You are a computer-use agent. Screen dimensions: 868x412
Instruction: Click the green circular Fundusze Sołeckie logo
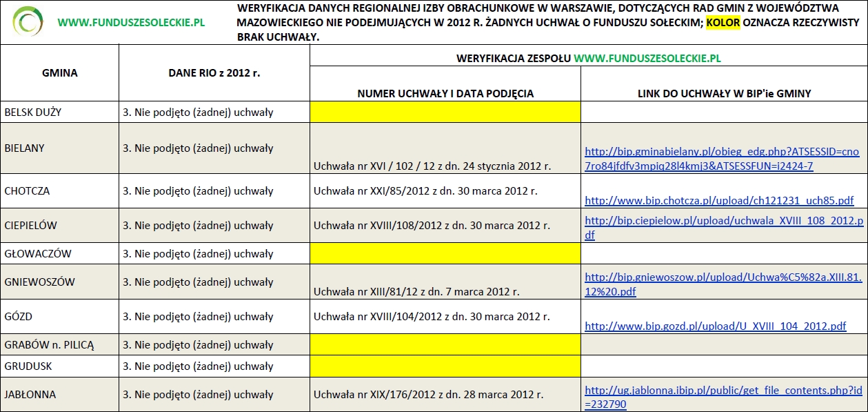click(28, 22)
